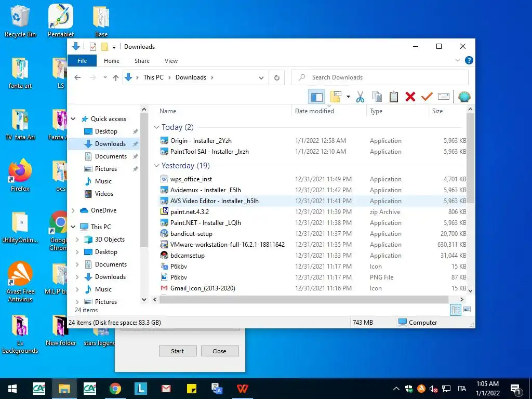
Task: Switch to the Home ribbon tab
Action: click(x=112, y=61)
